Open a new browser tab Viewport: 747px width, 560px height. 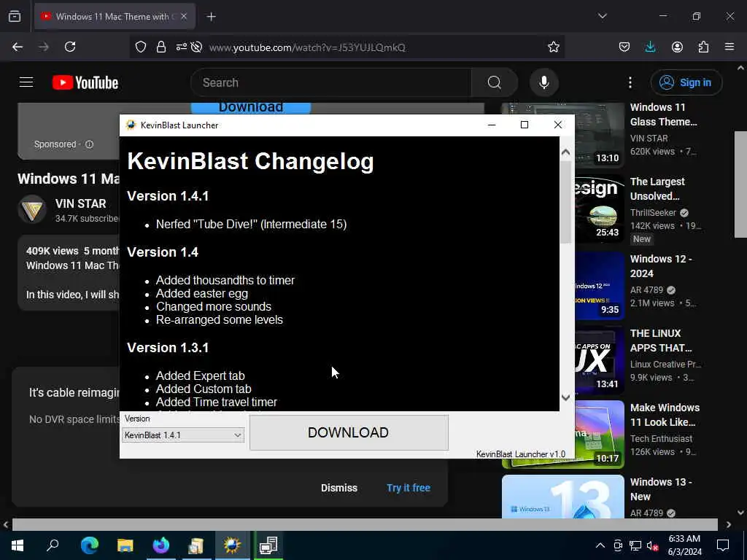[211, 17]
